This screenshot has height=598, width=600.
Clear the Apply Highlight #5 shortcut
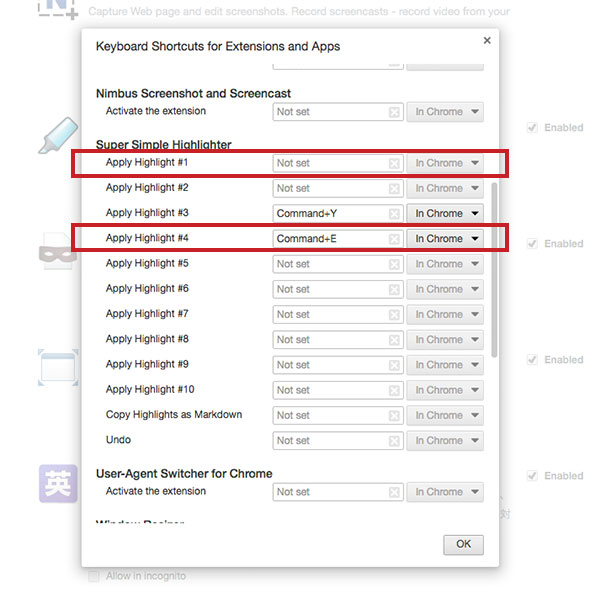[394, 264]
